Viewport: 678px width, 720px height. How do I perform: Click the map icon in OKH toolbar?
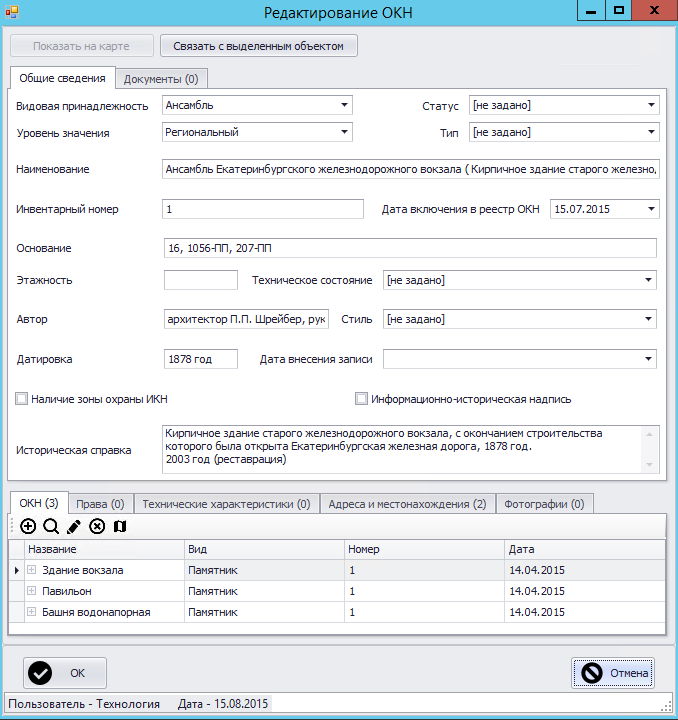tap(120, 526)
